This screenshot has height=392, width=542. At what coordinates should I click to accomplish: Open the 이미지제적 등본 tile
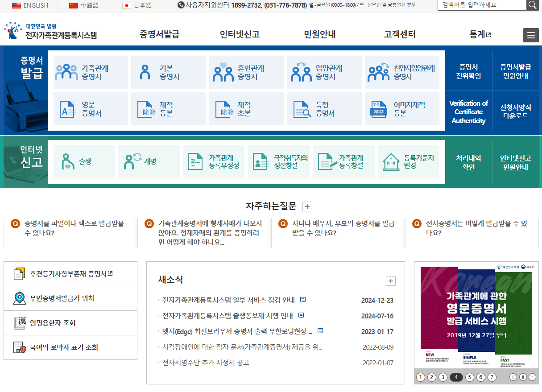pos(402,109)
